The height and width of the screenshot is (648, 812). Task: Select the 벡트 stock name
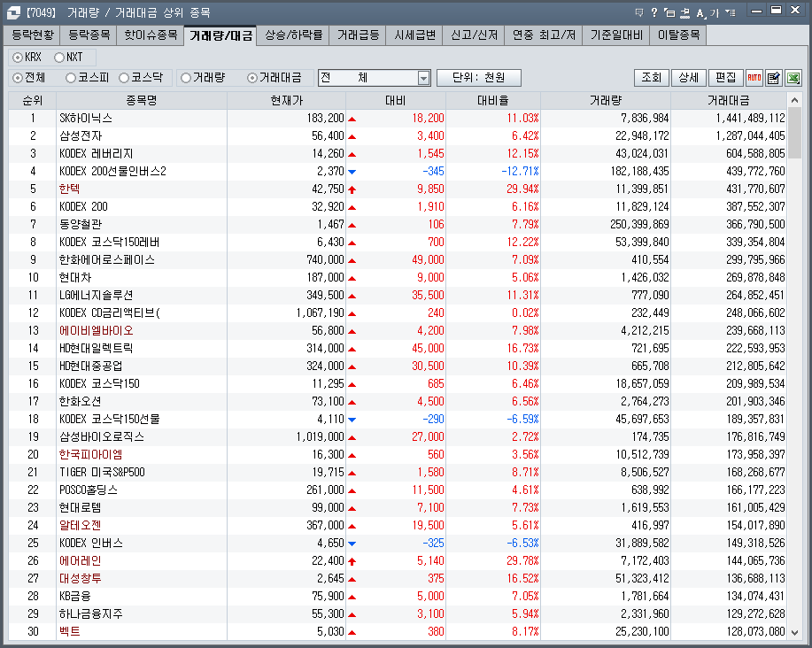69,631
